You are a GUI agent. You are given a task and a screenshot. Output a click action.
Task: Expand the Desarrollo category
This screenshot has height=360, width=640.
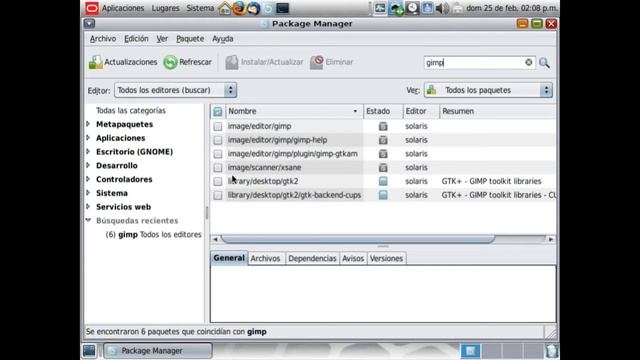88,165
